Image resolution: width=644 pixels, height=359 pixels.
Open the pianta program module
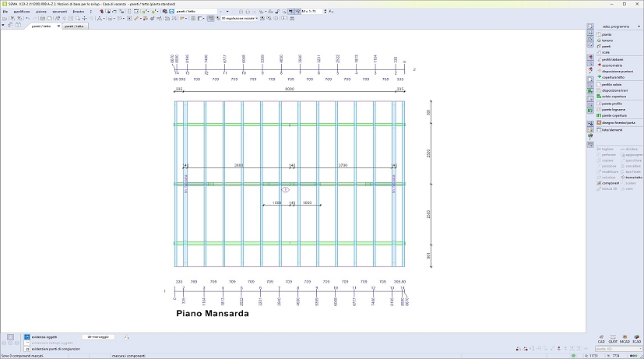point(606,34)
